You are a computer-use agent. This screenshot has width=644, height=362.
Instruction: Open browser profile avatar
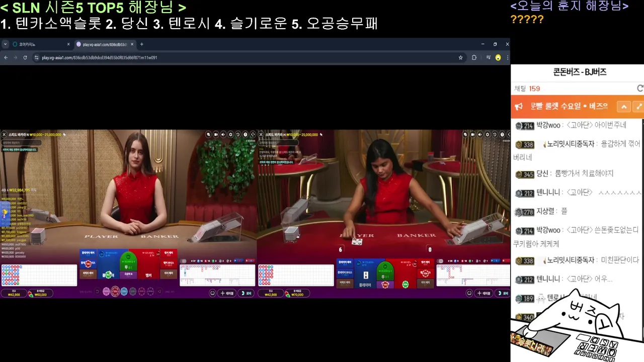[498, 58]
